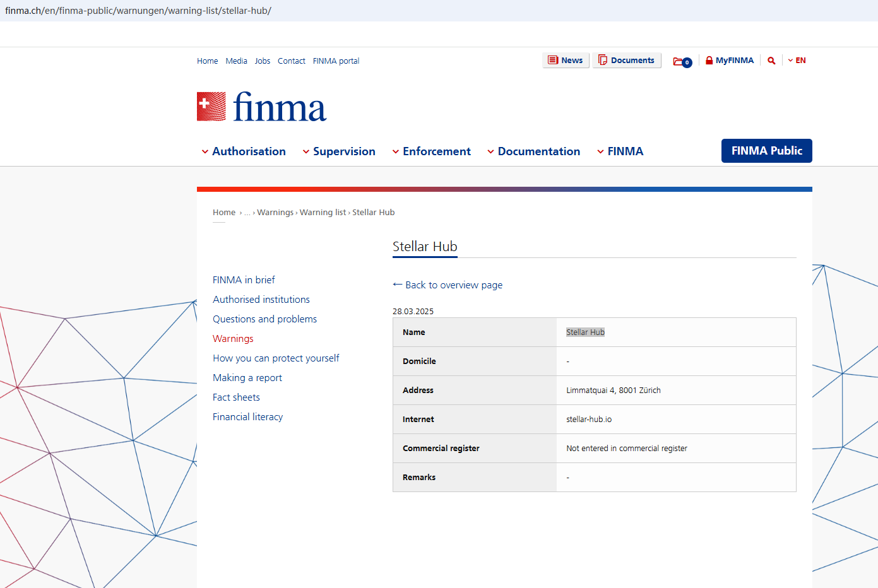This screenshot has width=878, height=588.
Task: Click the FINMA Public button
Action: coord(767,151)
